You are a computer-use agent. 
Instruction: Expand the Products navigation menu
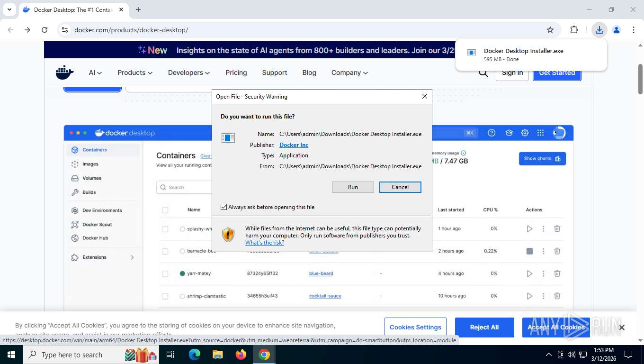point(135,73)
